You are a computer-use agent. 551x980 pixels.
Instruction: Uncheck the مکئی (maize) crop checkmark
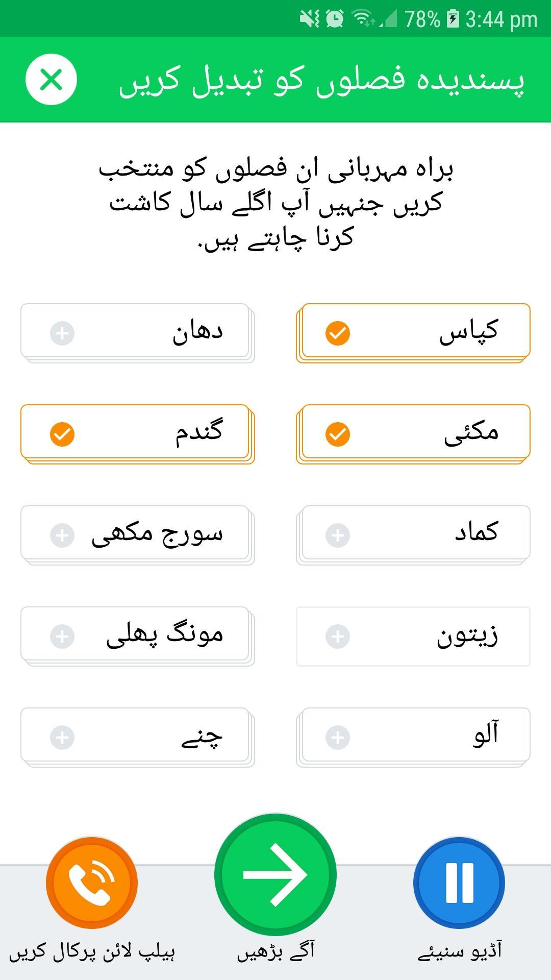(338, 434)
